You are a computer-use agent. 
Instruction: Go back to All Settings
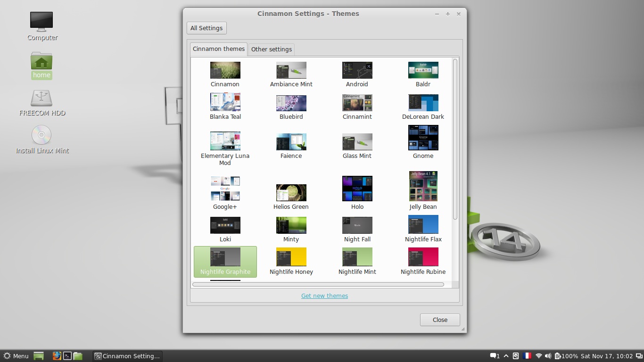point(206,28)
